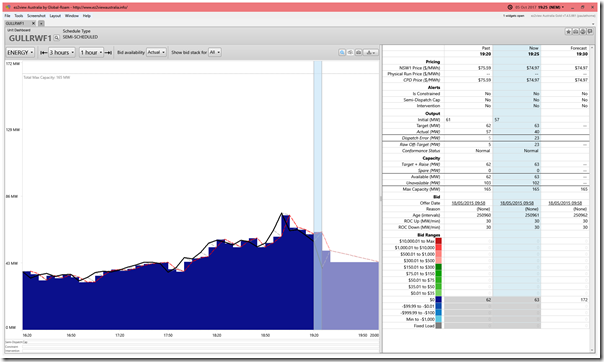The height and width of the screenshot is (362, 604).
Task: Click the zoom magnifier icon above the chart
Action: click(x=342, y=52)
